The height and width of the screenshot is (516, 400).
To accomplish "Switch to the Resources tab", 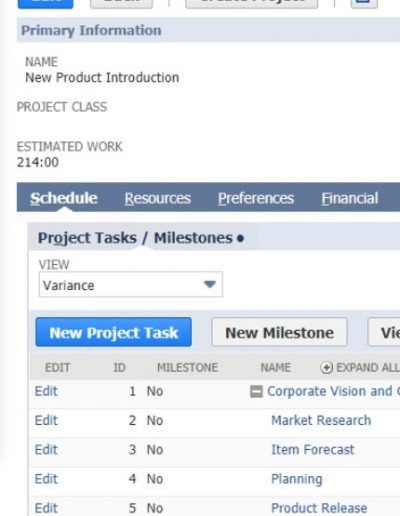I will pyautogui.click(x=157, y=198).
